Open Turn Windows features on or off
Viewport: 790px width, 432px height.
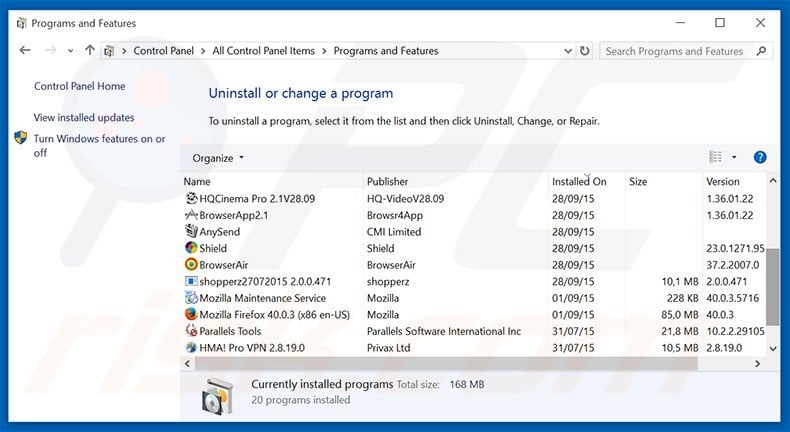pyautogui.click(x=99, y=146)
